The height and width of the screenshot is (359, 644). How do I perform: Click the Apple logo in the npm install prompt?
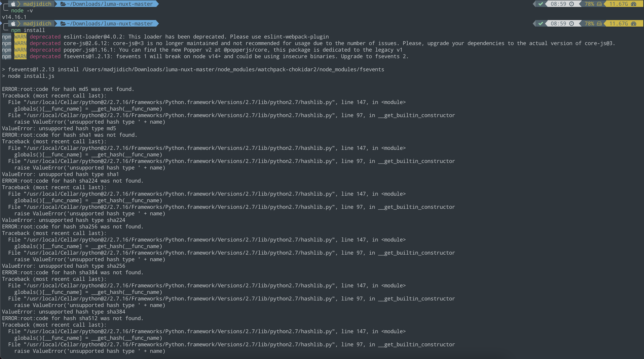[13, 23]
